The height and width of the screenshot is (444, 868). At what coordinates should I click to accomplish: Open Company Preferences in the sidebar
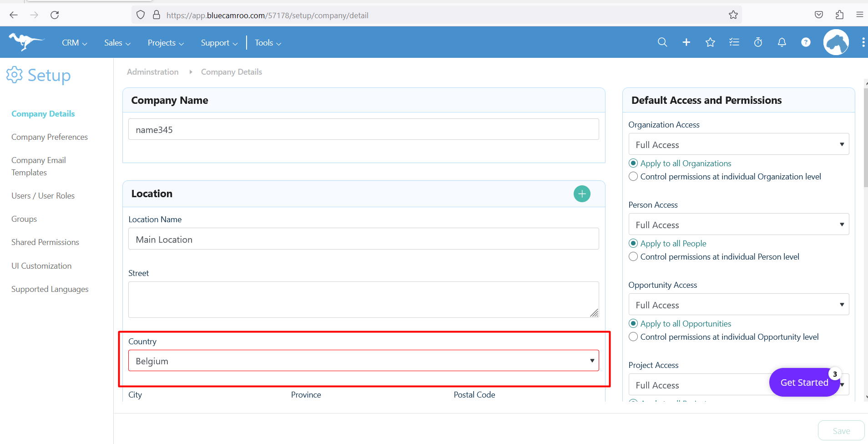point(50,137)
